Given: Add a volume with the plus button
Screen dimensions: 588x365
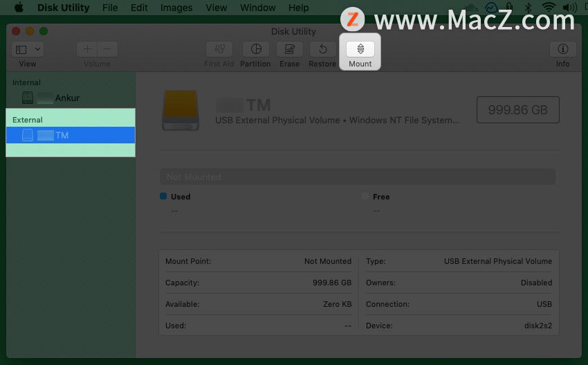Looking at the screenshot, I should coord(87,49).
